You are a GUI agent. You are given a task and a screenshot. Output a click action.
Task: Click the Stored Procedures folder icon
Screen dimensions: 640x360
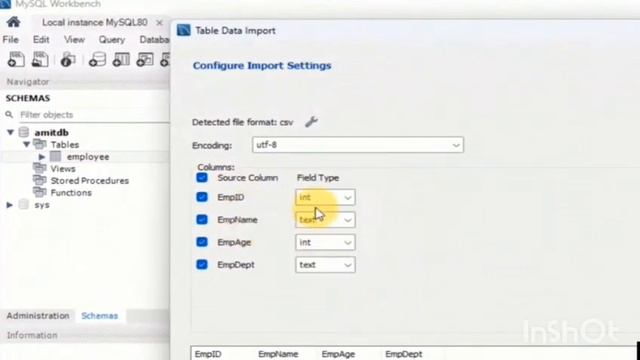(40, 180)
